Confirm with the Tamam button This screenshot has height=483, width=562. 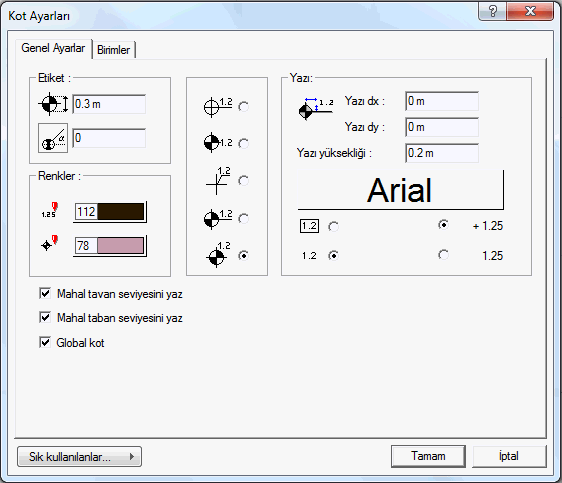pos(428,456)
